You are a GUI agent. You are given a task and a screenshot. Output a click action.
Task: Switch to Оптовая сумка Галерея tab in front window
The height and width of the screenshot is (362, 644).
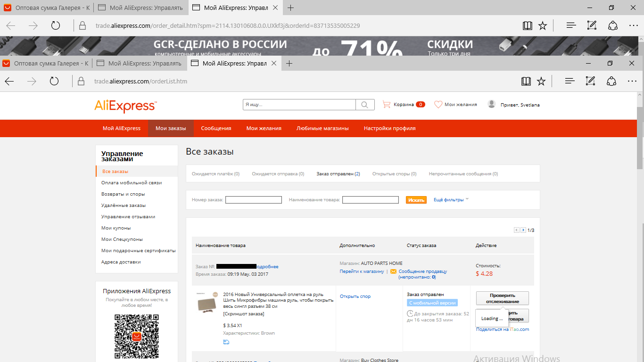coord(46,63)
